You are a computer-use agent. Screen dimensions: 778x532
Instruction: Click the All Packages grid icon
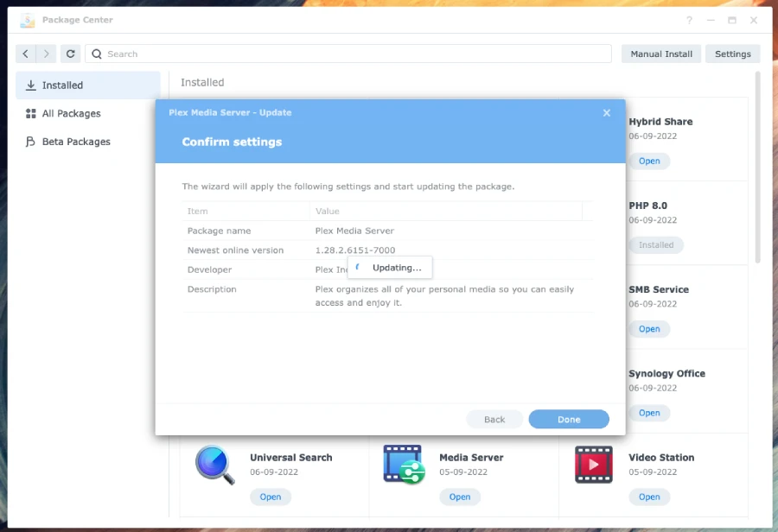click(x=31, y=113)
